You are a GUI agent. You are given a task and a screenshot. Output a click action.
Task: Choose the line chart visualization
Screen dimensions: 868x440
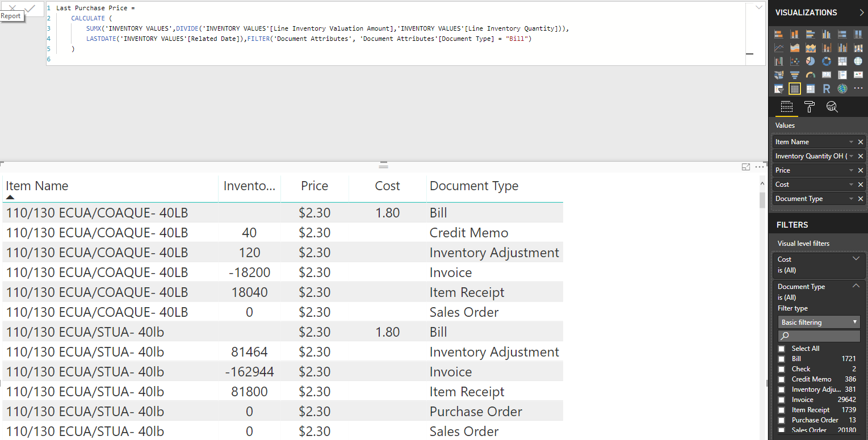pos(779,48)
